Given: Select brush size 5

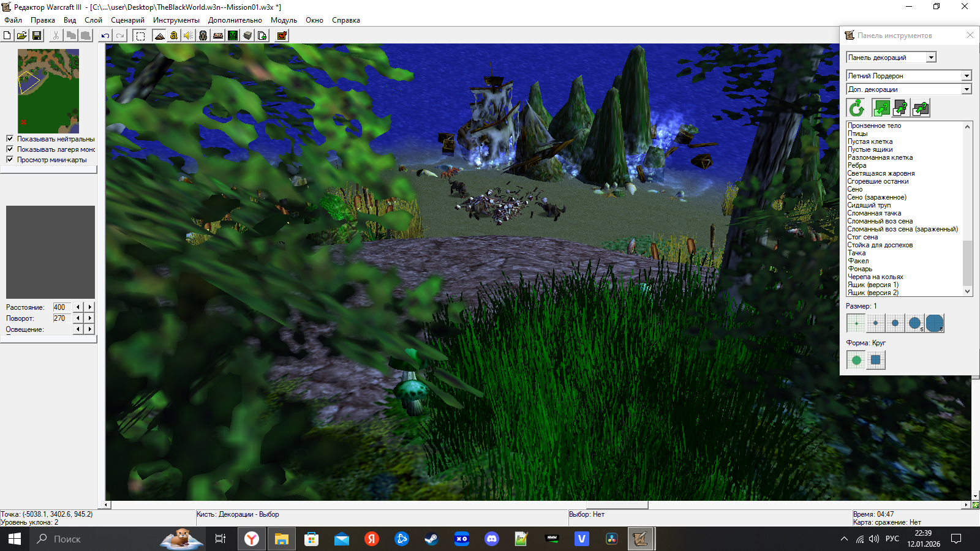Looking at the screenshot, I should [915, 323].
